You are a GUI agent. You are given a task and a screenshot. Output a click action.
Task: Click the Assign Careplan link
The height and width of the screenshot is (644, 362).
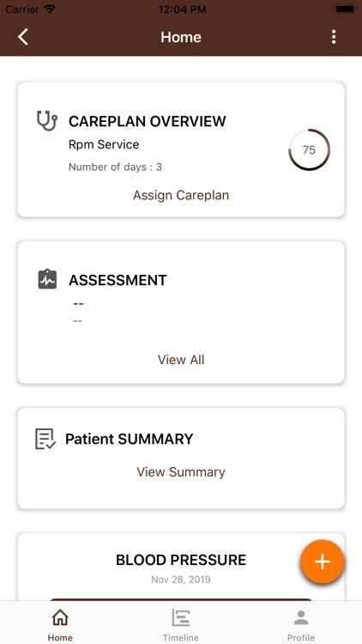[x=181, y=195]
